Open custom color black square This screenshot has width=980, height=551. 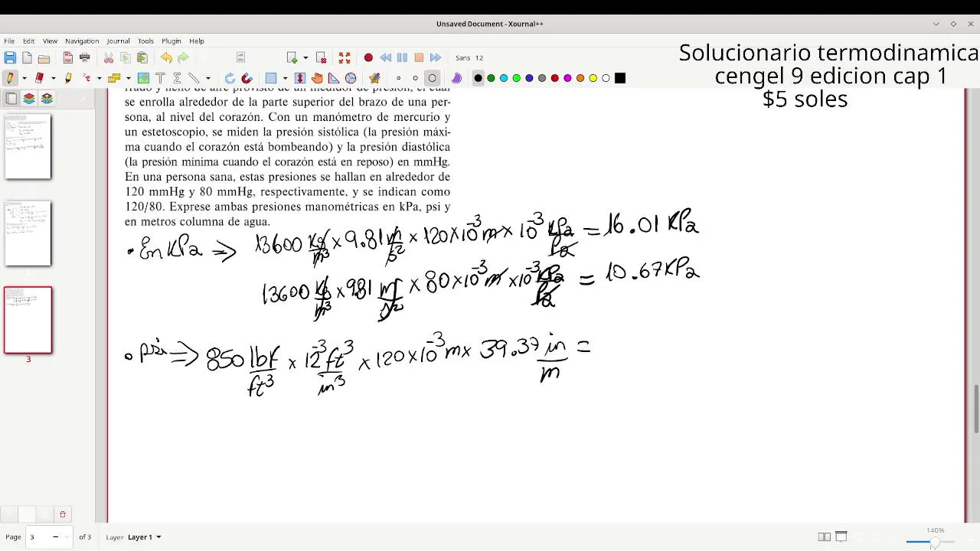tap(620, 78)
